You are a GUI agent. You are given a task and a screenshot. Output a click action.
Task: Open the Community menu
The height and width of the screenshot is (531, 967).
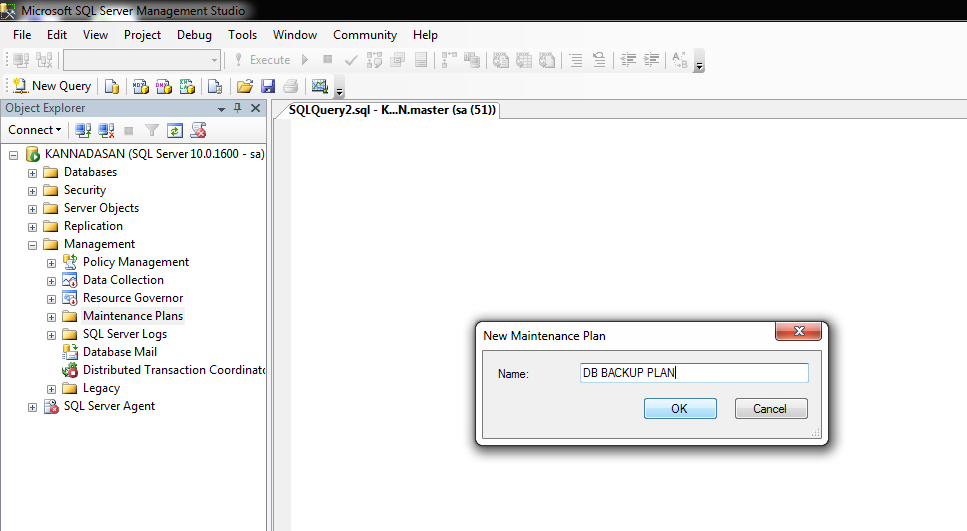pyautogui.click(x=365, y=35)
